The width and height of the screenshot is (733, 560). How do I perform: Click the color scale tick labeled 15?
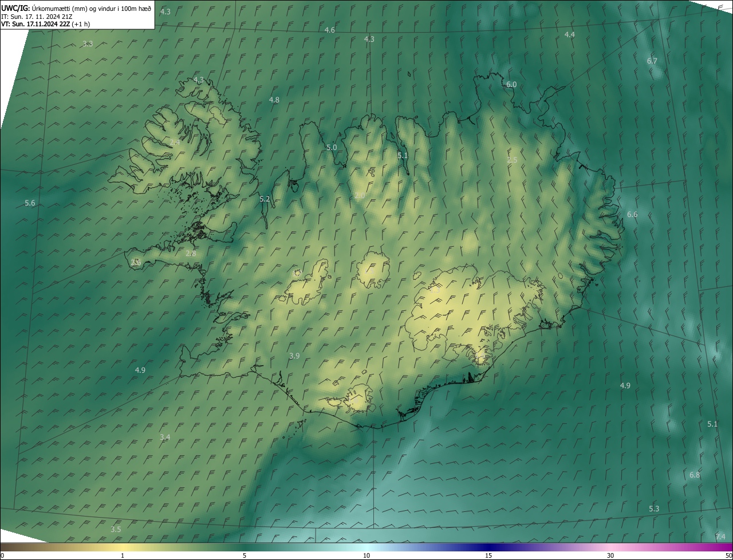pyautogui.click(x=488, y=556)
